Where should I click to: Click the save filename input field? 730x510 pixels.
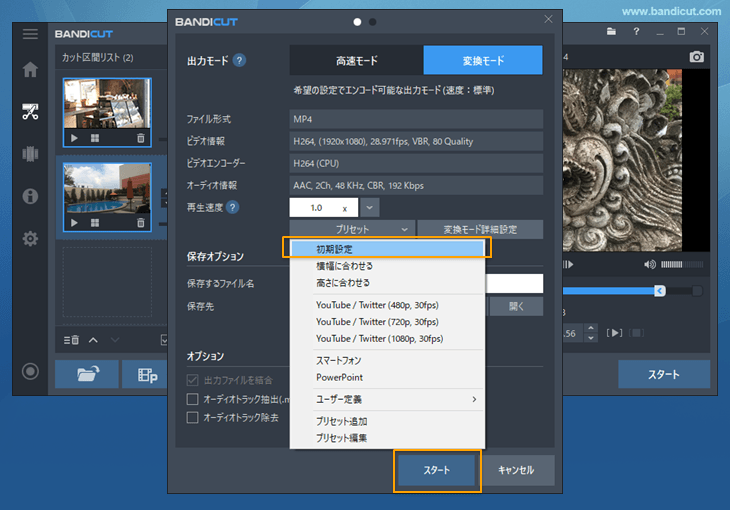tap(514, 283)
